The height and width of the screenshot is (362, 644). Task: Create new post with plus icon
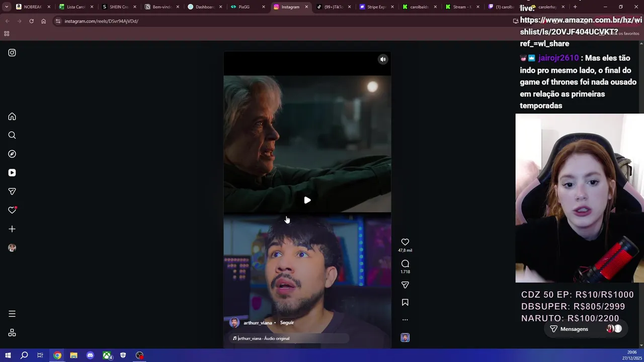(x=12, y=229)
